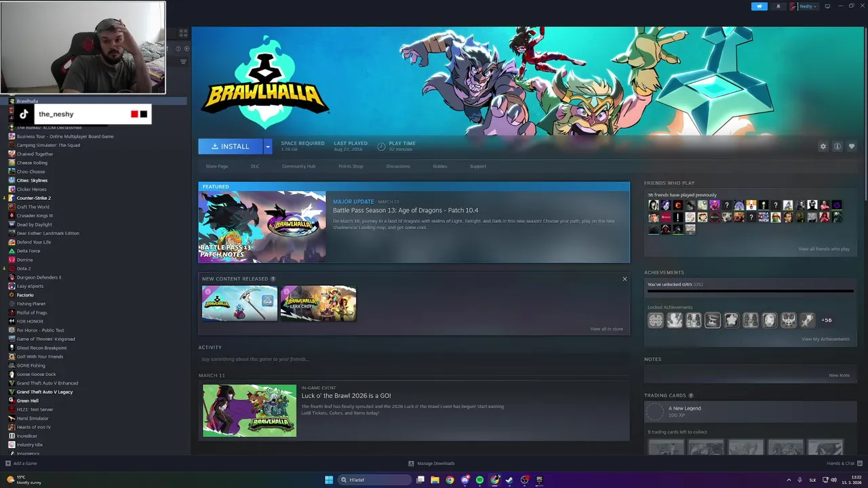Select FOR HONOR in library list
This screenshot has height=488, width=868.
point(30,321)
